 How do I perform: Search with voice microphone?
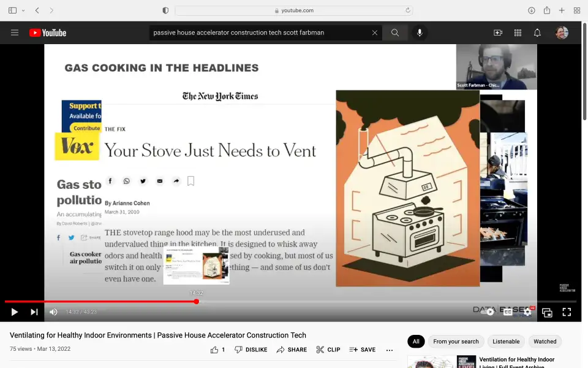coord(420,33)
